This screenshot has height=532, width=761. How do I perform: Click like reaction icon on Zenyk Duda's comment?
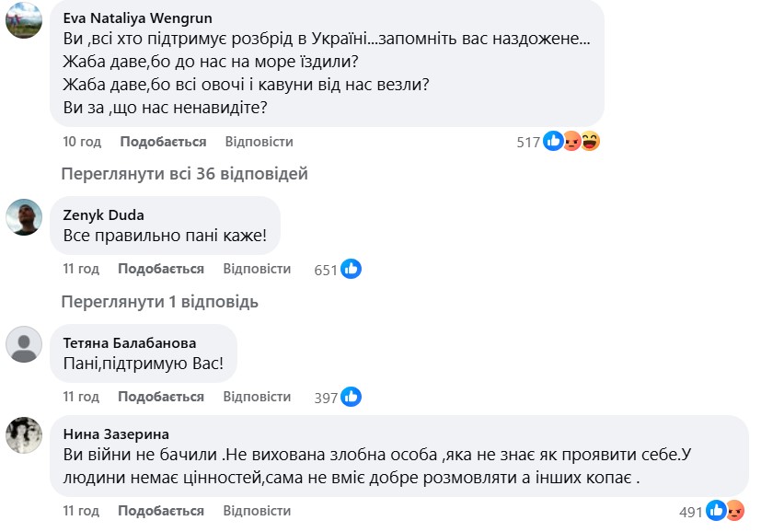tap(352, 269)
